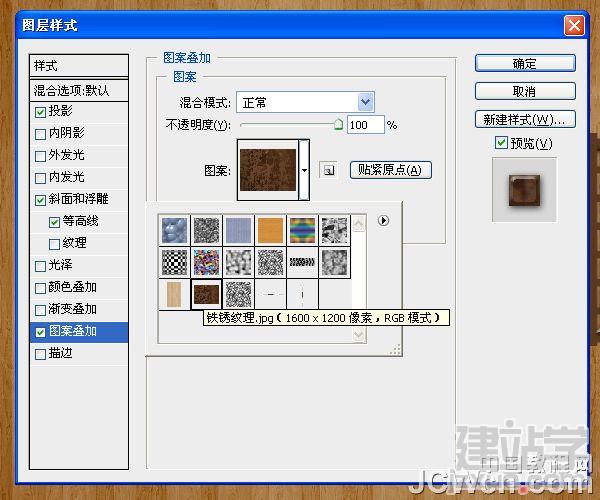Select the orange woven pattern swatch
600x500 pixels.
[270, 230]
